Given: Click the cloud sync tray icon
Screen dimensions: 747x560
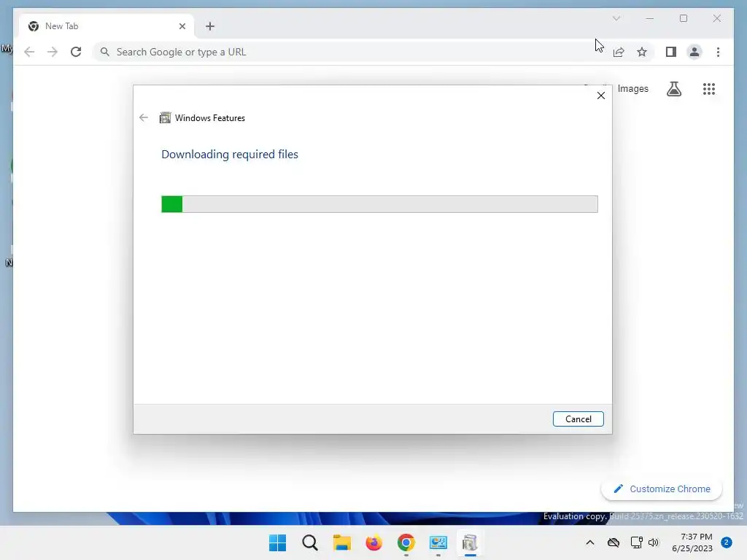Looking at the screenshot, I should (x=613, y=542).
